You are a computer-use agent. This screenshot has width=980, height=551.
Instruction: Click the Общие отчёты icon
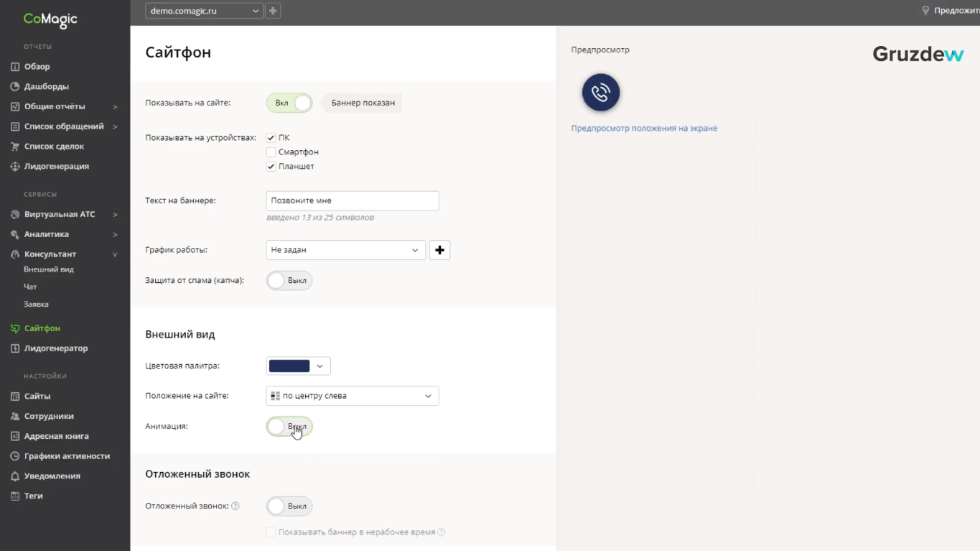pyautogui.click(x=15, y=107)
